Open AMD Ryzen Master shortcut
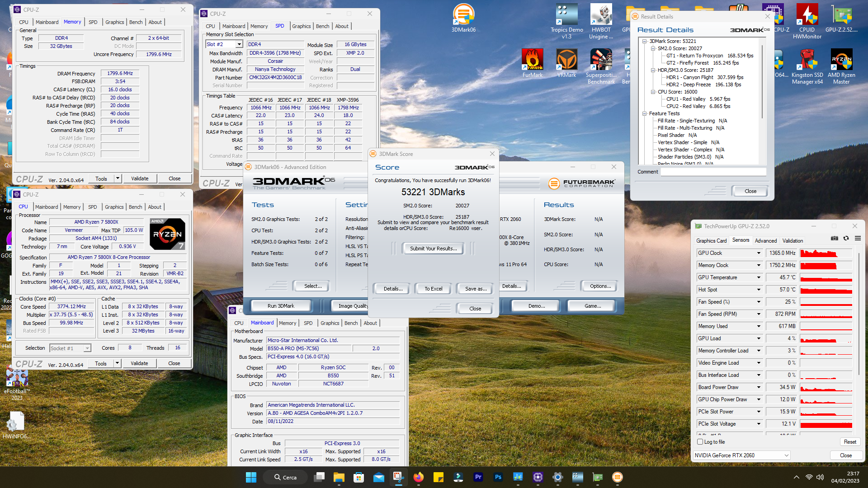Image resolution: width=868 pixels, height=488 pixels. click(841, 66)
